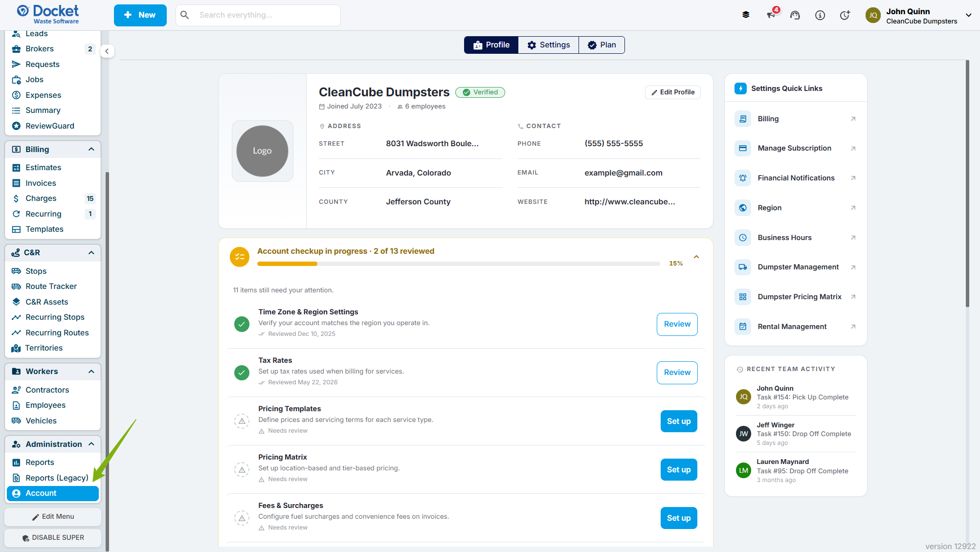Screen dimensions: 980x552
Task: Click the JQ user avatar in header
Action: click(873, 15)
